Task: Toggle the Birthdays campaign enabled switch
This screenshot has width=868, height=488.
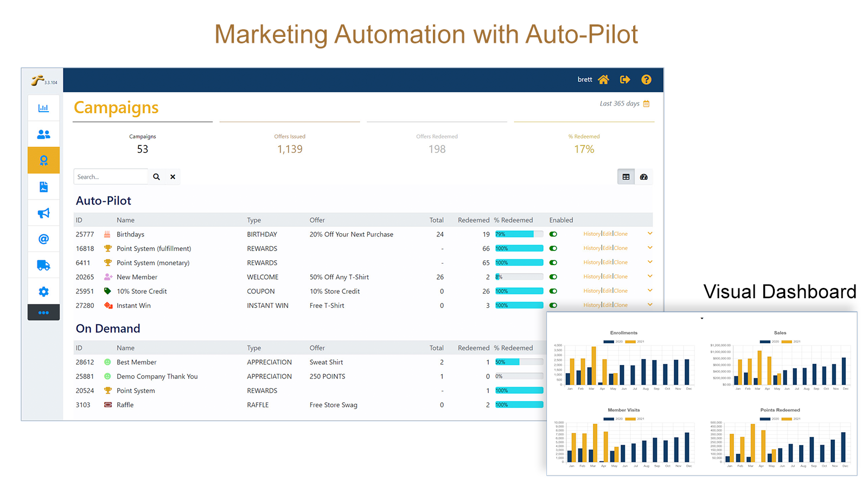Action: pyautogui.click(x=553, y=234)
